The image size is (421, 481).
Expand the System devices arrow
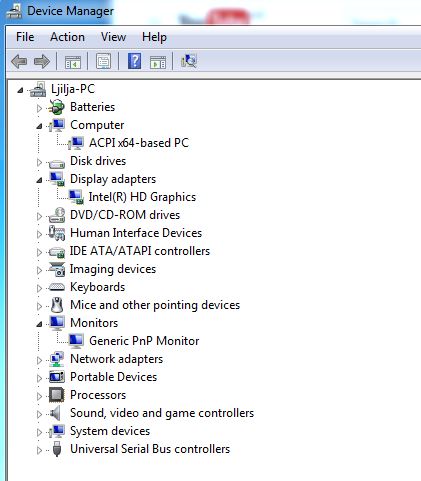[39, 432]
